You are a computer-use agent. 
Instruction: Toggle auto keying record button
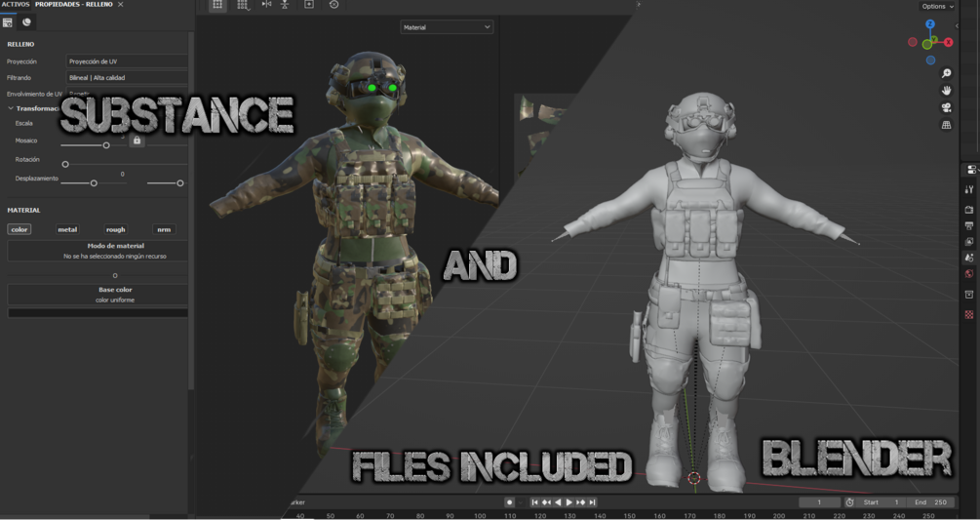pyautogui.click(x=510, y=501)
